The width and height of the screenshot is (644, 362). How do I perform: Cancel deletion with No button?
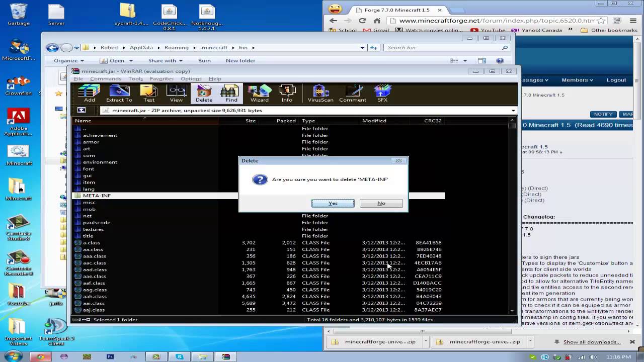[x=381, y=203]
